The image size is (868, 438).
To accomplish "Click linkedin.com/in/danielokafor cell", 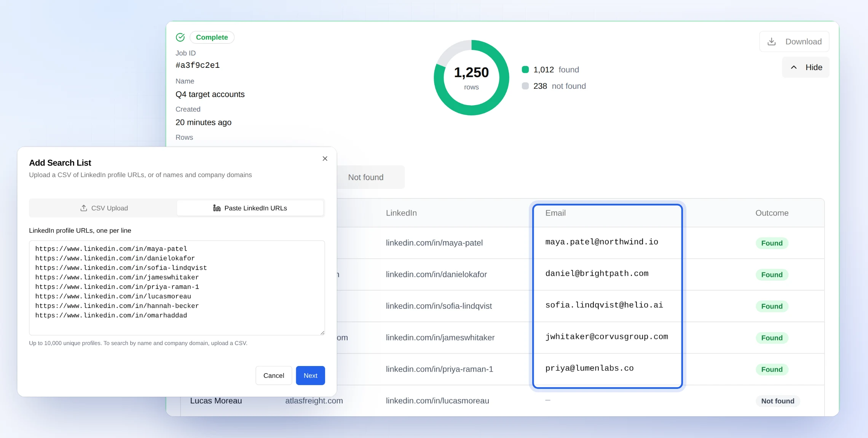I will click(x=436, y=274).
